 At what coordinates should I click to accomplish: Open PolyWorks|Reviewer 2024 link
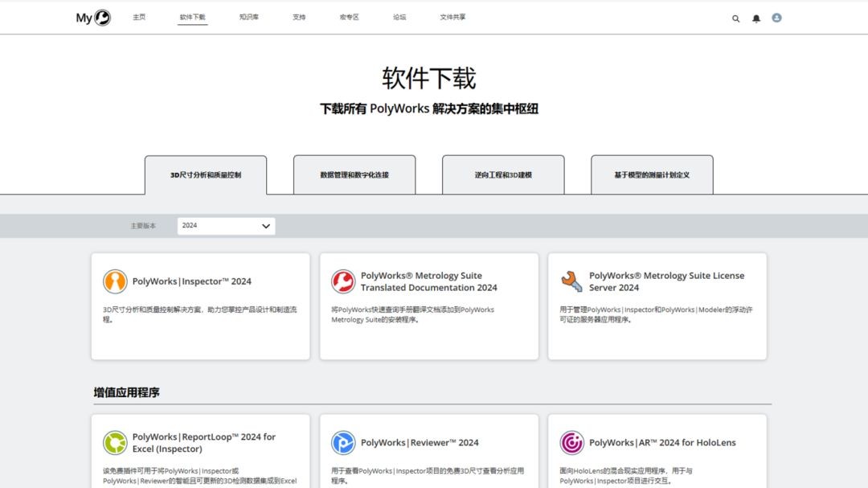[420, 443]
